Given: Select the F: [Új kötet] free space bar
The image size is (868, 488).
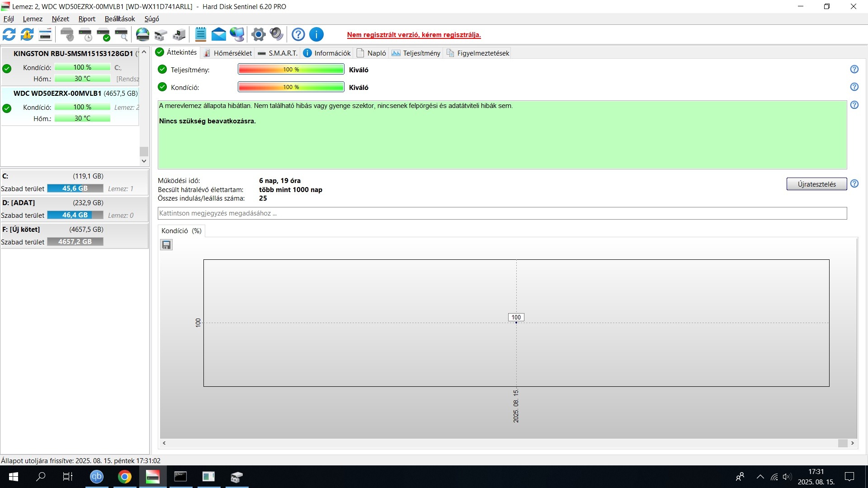Looking at the screenshot, I should [x=75, y=242].
